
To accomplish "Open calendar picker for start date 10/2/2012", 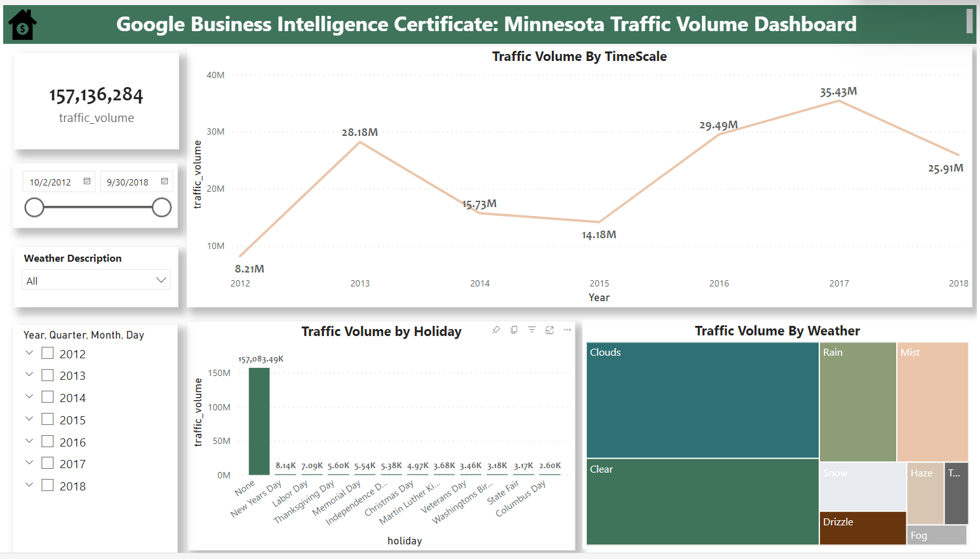I will (87, 182).
